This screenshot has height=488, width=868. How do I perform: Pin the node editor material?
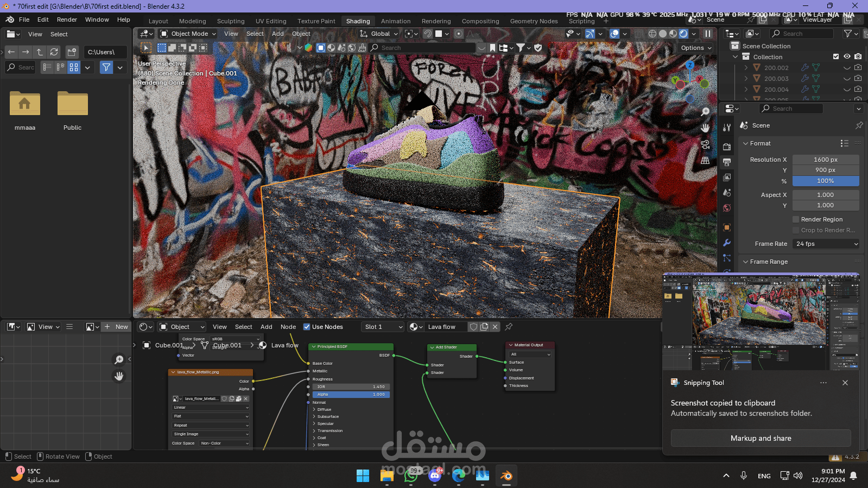tap(509, 327)
